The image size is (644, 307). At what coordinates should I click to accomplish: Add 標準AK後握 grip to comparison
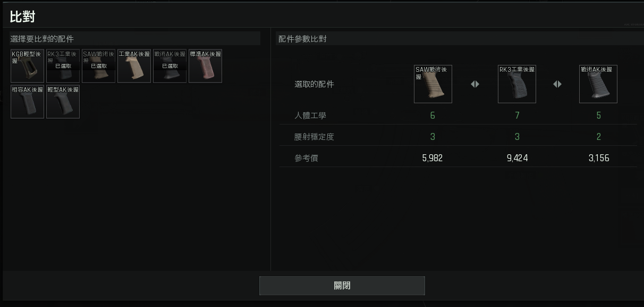pyautogui.click(x=205, y=66)
